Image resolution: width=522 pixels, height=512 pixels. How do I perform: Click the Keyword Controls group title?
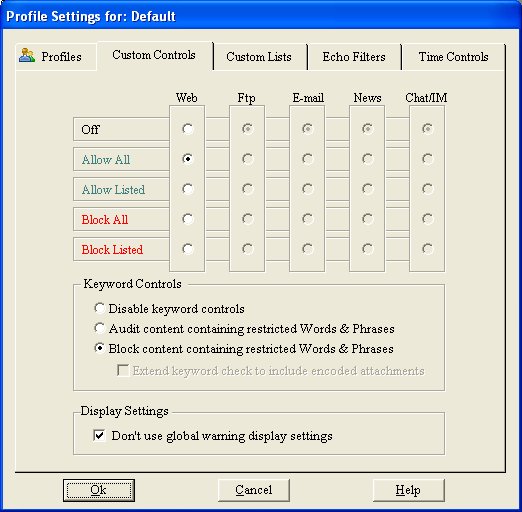[x=132, y=284]
